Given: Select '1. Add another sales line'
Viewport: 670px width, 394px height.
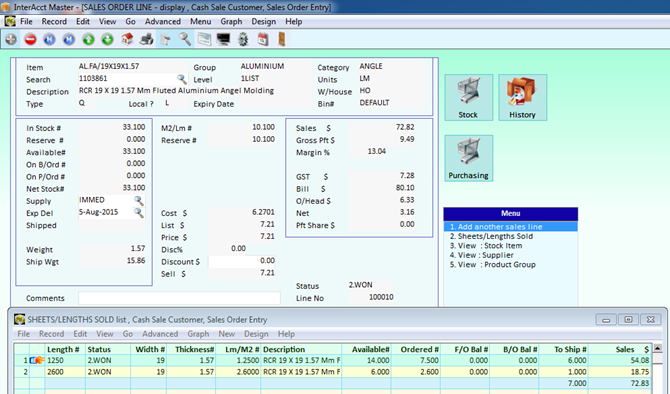Looking at the screenshot, I should click(x=511, y=227).
